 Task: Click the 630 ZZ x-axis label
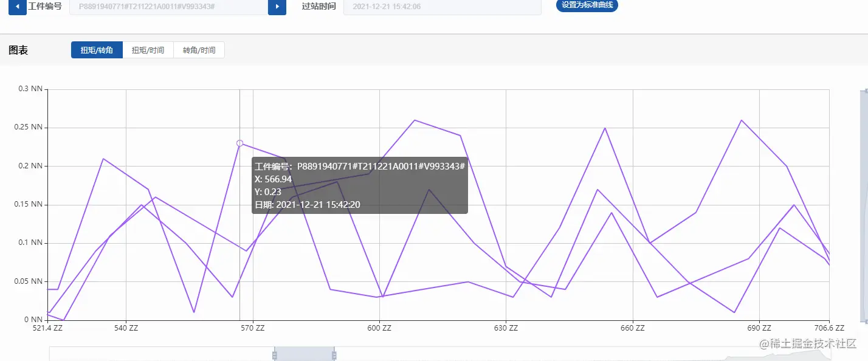pyautogui.click(x=505, y=328)
